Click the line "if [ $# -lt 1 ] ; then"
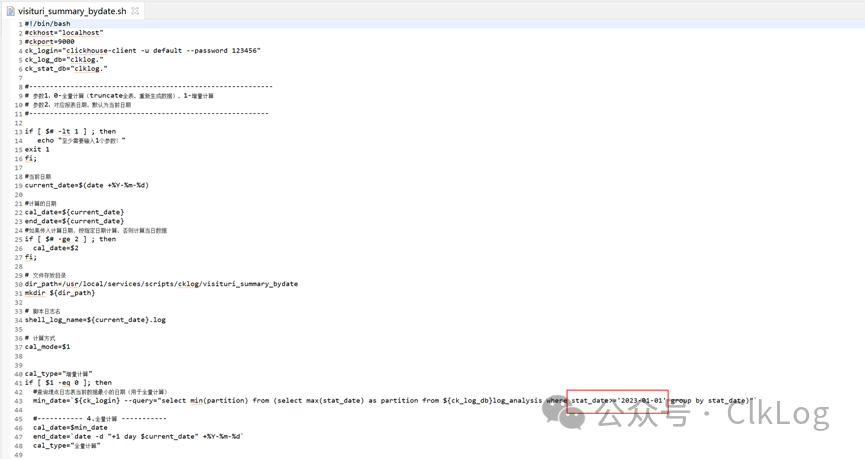Image resolution: width=865 pixels, height=459 pixels. point(71,131)
